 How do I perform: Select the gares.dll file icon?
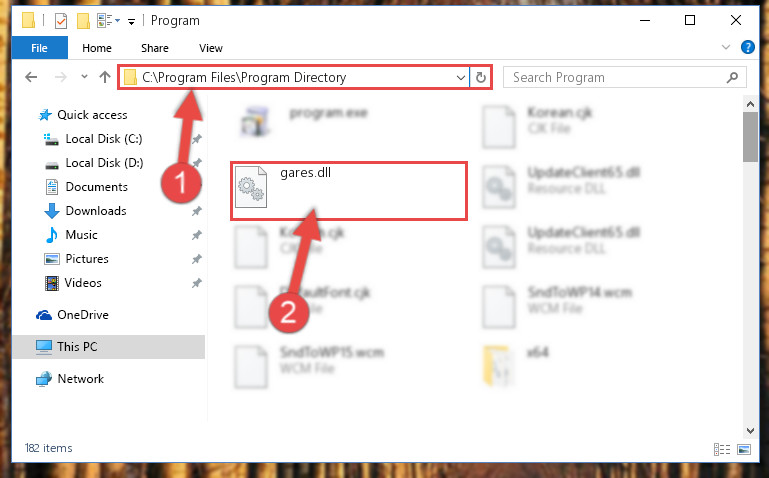click(251, 187)
